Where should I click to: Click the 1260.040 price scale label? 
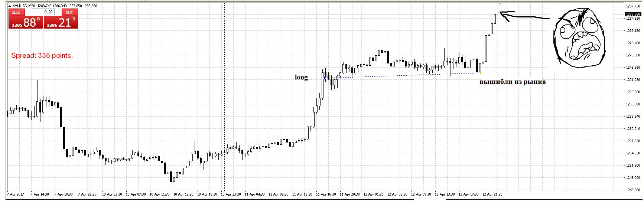(x=633, y=129)
